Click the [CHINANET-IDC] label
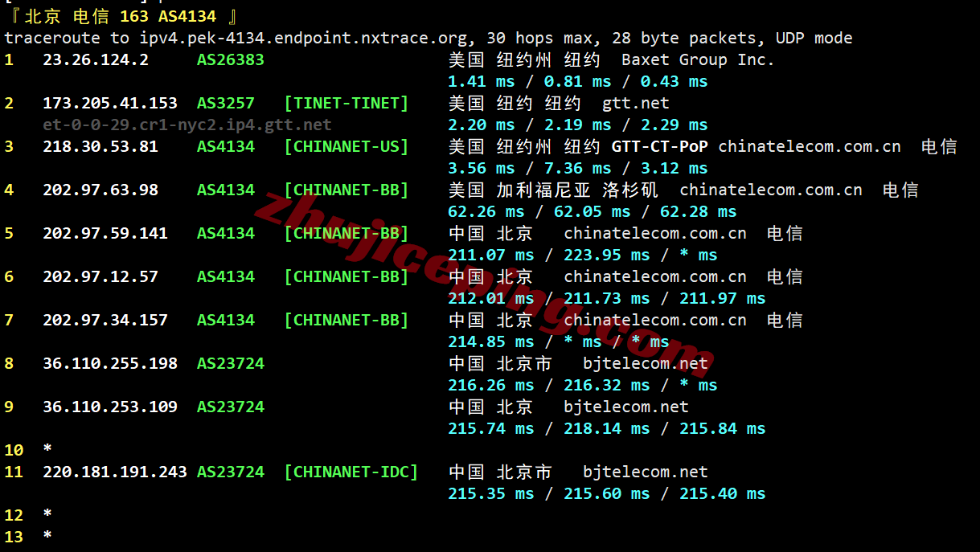980x552 pixels. (x=351, y=472)
